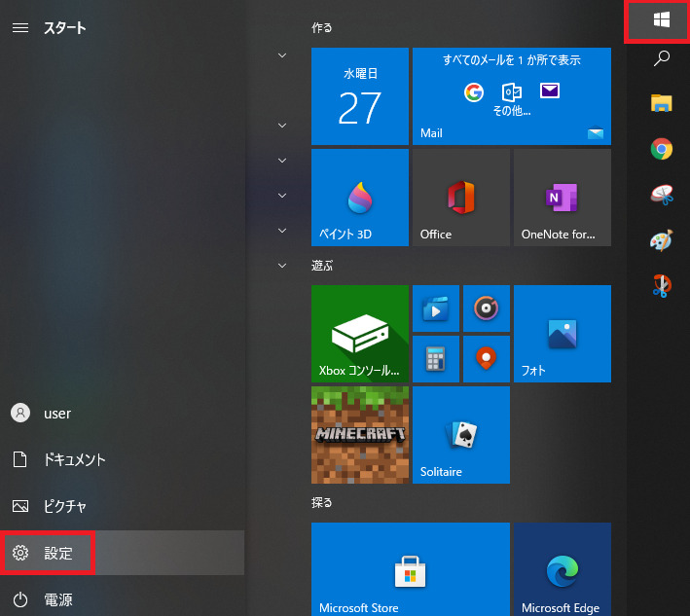Open the Paint palette taskbar icon

tap(662, 240)
